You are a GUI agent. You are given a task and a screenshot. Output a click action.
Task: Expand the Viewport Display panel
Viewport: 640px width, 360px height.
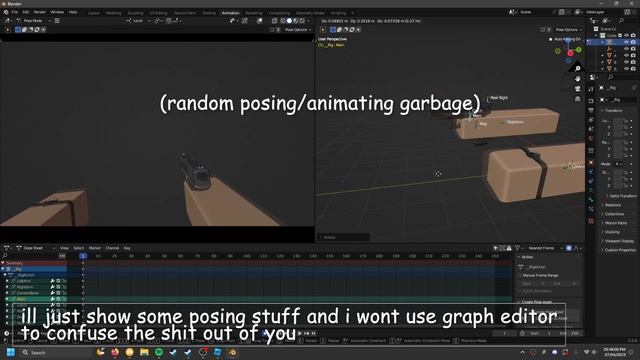click(x=618, y=241)
